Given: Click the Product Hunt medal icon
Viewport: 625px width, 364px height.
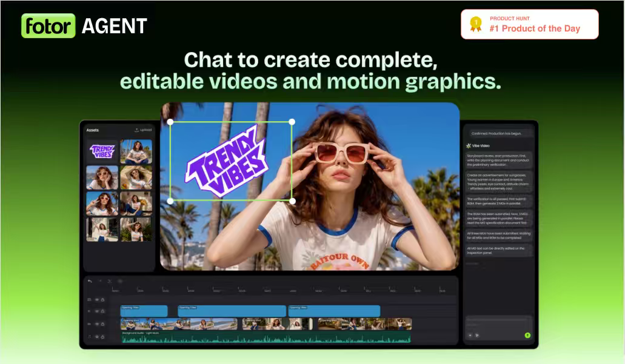Looking at the screenshot, I should [475, 24].
